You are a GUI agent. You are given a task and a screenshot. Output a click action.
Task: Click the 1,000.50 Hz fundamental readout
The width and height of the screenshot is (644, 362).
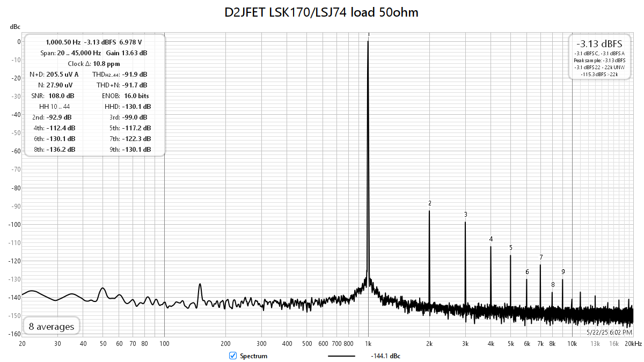tap(63, 42)
